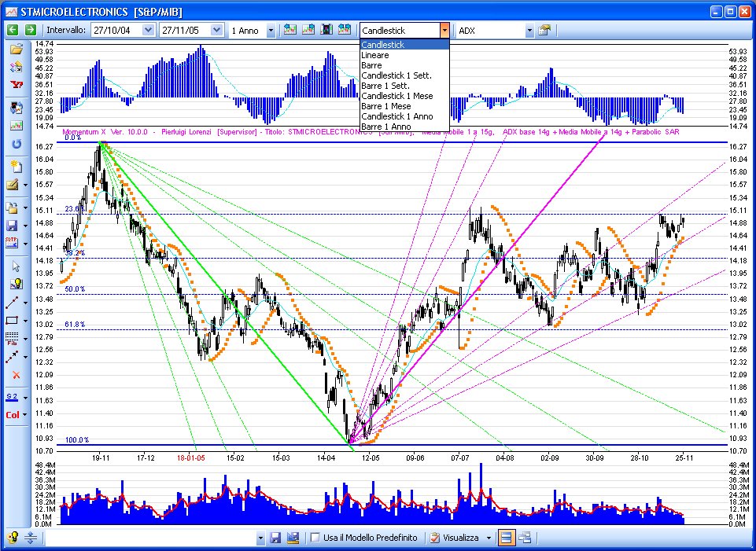Click the '61.8 %' Fibonacci level label
Screen dimensions: 756x551
click(x=76, y=325)
